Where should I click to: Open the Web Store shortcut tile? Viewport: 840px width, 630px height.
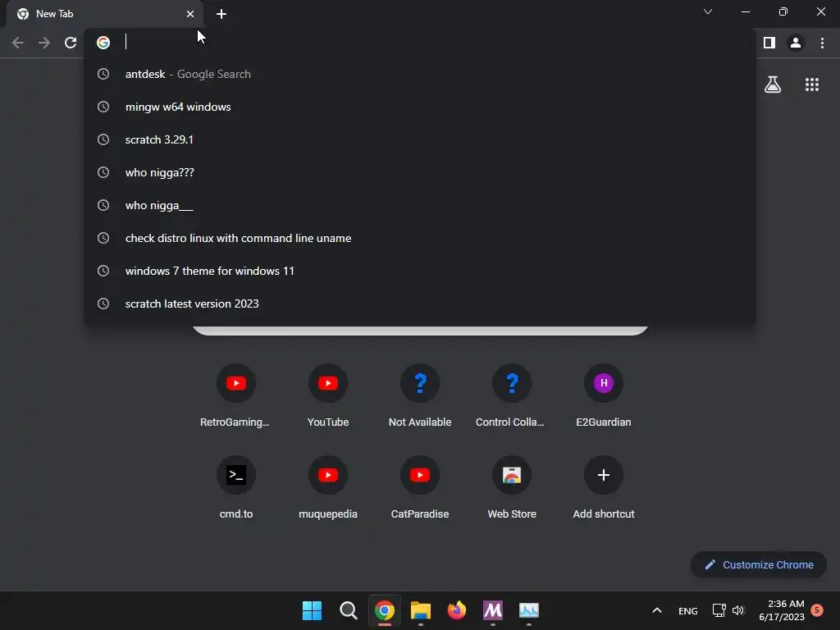click(x=512, y=487)
